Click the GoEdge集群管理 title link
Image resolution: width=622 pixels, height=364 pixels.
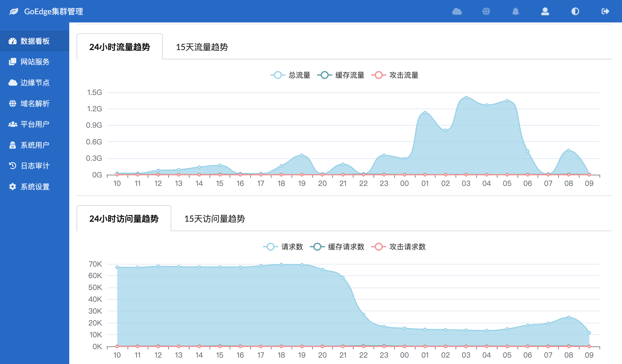click(53, 12)
